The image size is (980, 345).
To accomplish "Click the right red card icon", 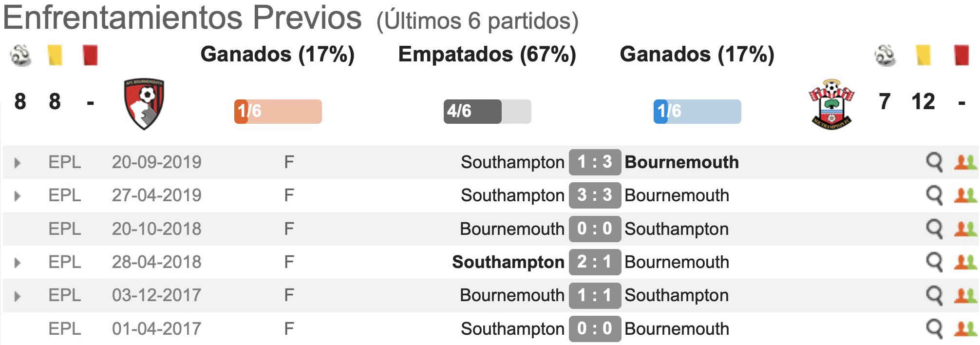I will [x=961, y=55].
